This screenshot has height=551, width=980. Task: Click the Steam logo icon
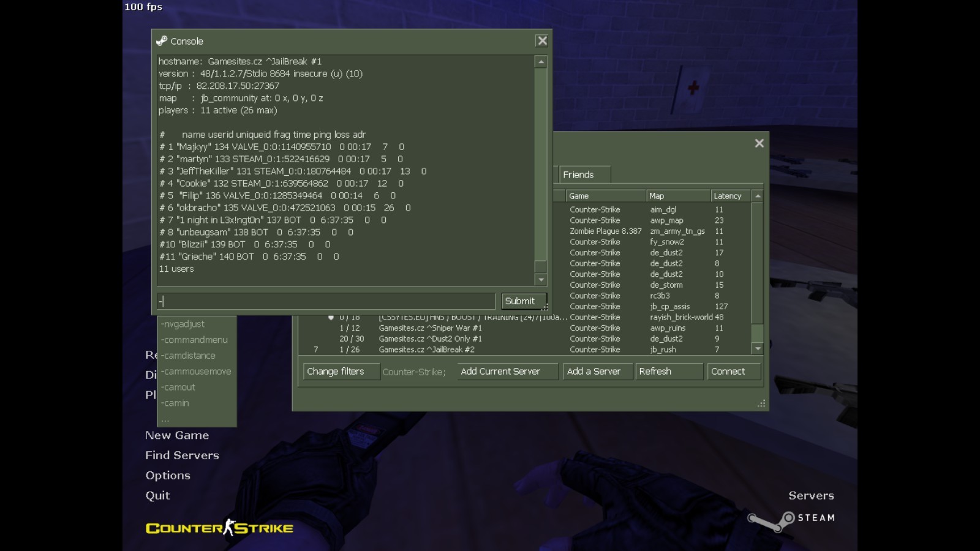coord(771,521)
